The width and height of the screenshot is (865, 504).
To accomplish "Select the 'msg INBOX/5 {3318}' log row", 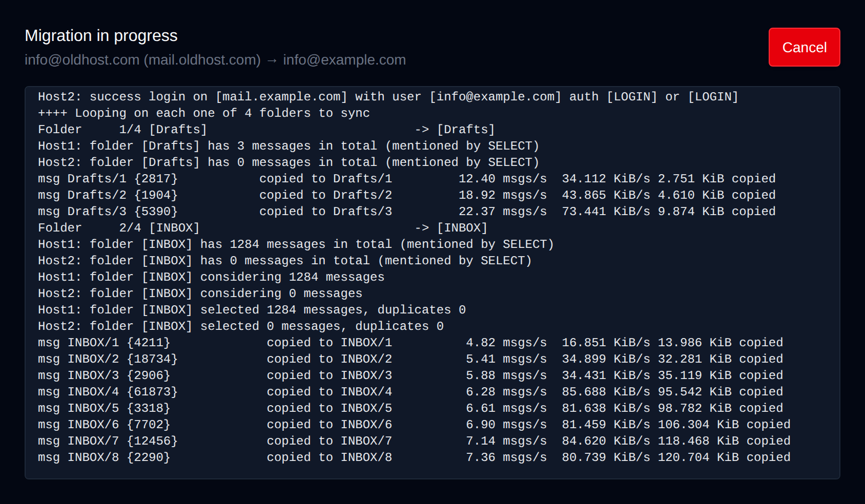I will [410, 408].
